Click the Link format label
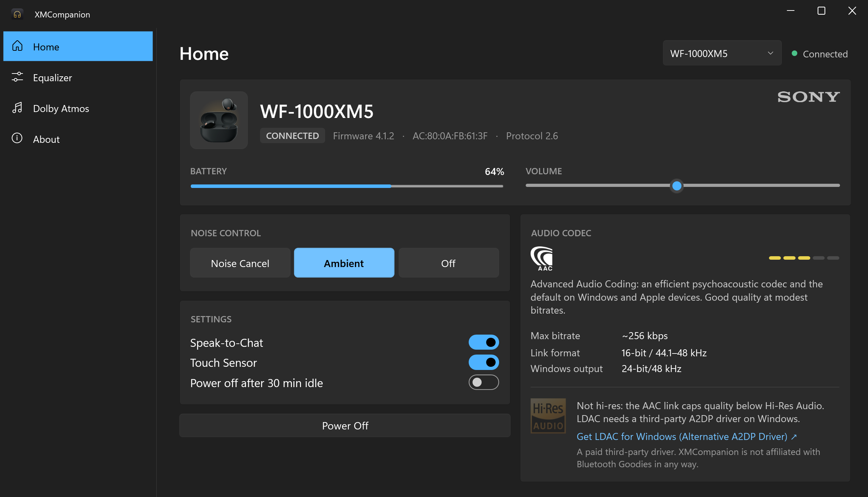Screen dimensions: 868x497 click(555, 352)
